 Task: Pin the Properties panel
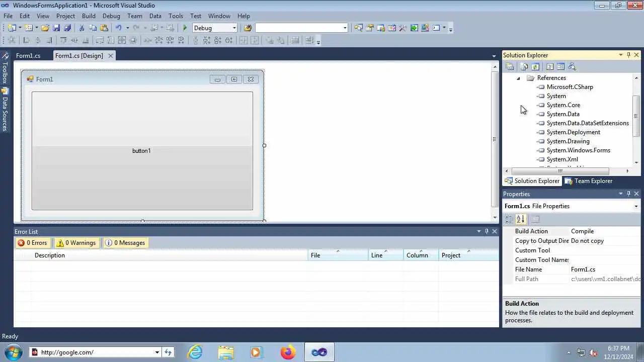[628, 194]
